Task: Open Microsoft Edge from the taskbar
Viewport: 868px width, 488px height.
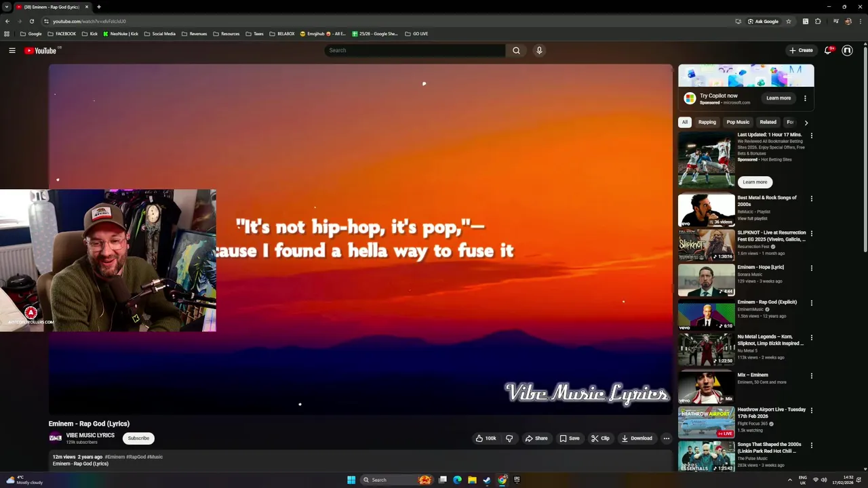Action: [x=457, y=480]
